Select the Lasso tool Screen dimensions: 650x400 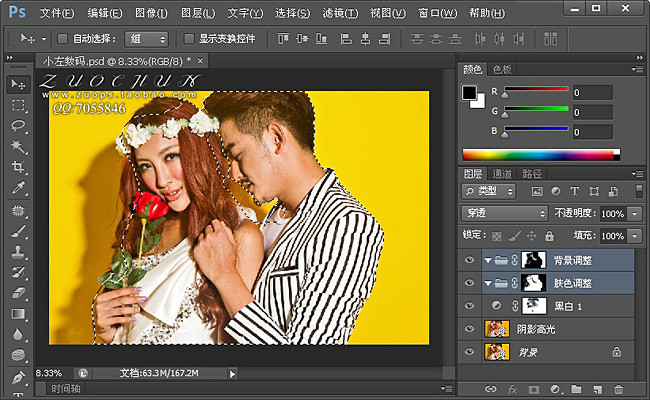(x=18, y=126)
